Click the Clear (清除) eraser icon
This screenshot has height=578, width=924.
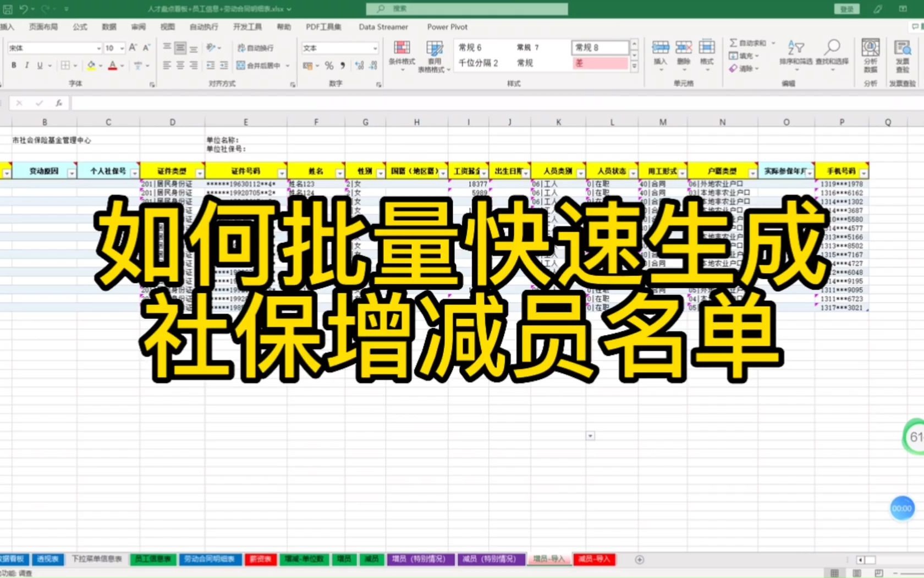(x=734, y=68)
